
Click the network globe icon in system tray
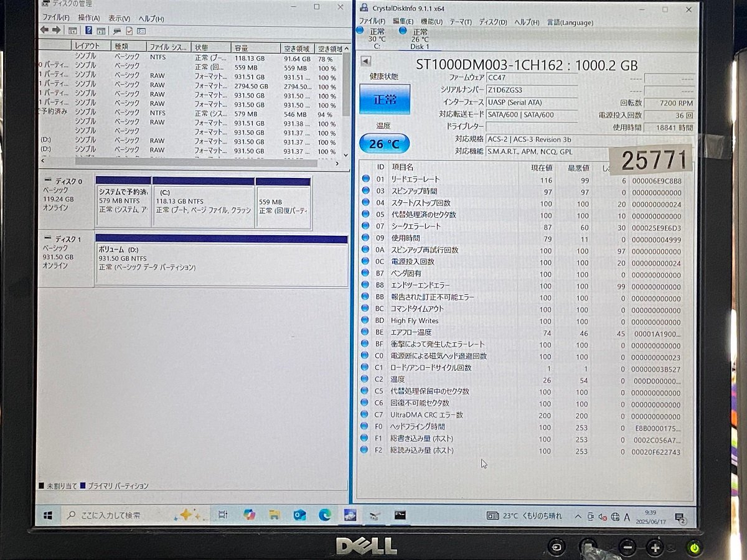615,516
